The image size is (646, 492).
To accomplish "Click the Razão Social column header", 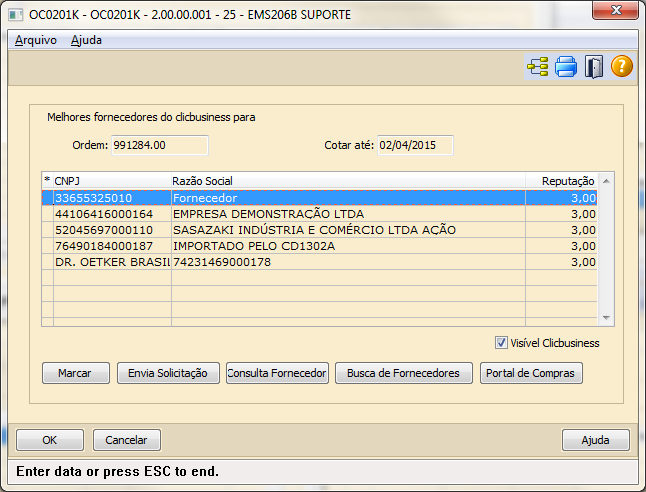I will 348,181.
